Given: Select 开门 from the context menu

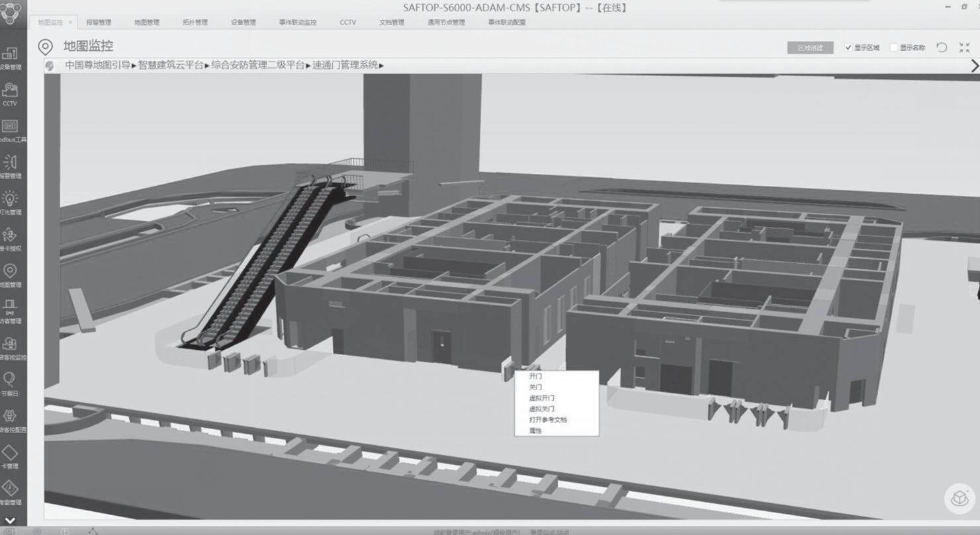Looking at the screenshot, I should click(x=535, y=376).
